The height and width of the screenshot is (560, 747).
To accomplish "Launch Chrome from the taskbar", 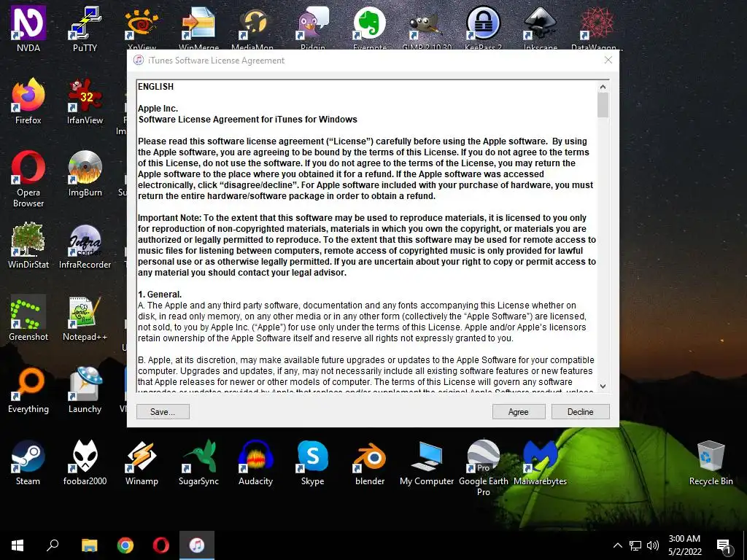I will click(x=125, y=545).
